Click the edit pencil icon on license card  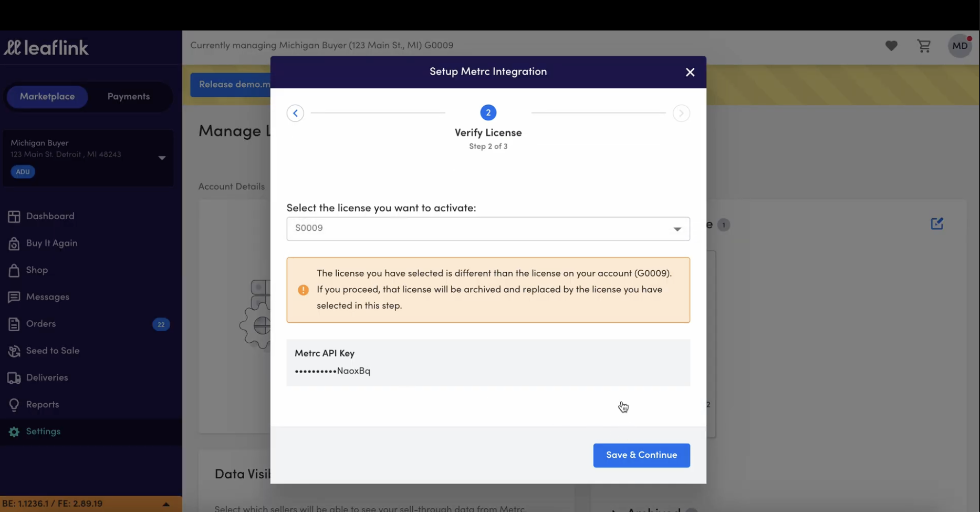pyautogui.click(x=937, y=224)
